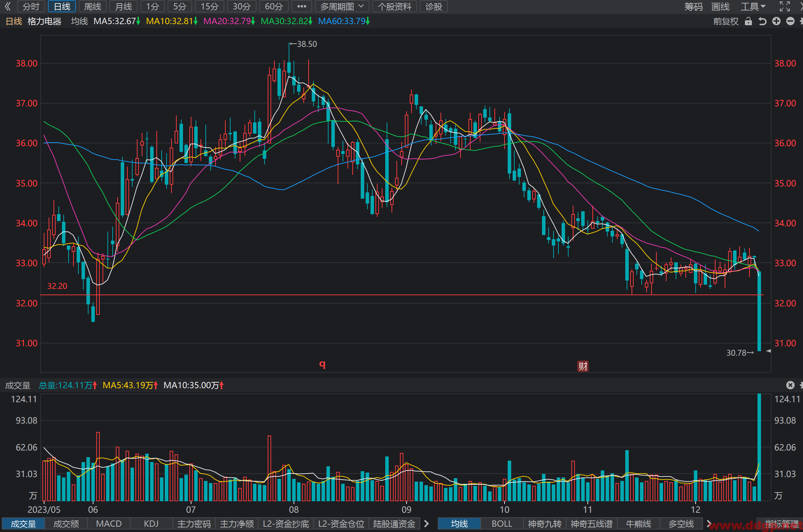Select the L2-资金抄底 indicator tab
The image size is (803, 532).
pyautogui.click(x=286, y=524)
